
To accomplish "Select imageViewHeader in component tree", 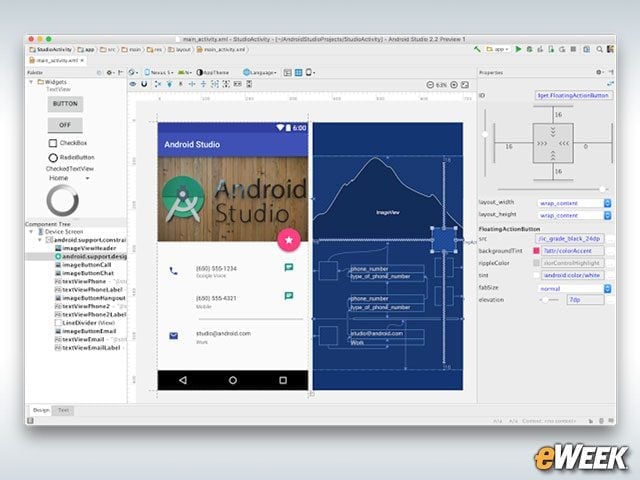I will [x=85, y=248].
